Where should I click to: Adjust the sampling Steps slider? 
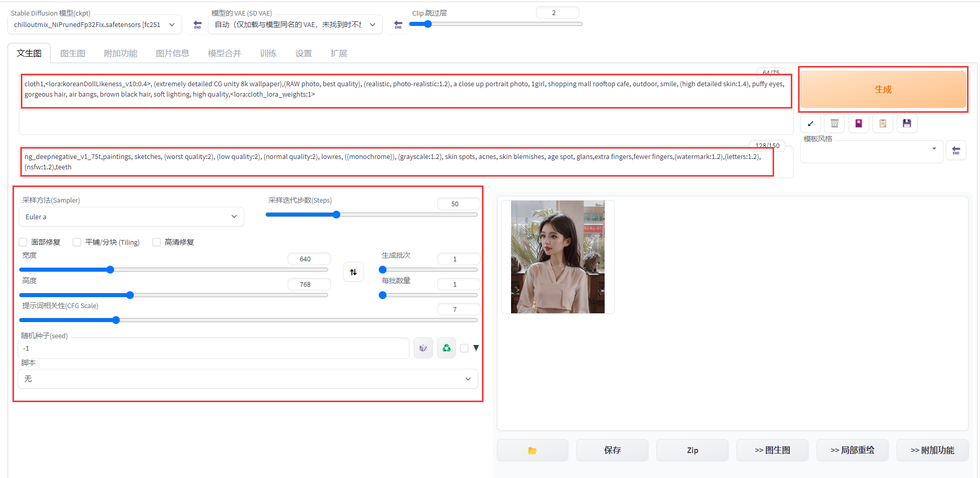tap(371, 215)
